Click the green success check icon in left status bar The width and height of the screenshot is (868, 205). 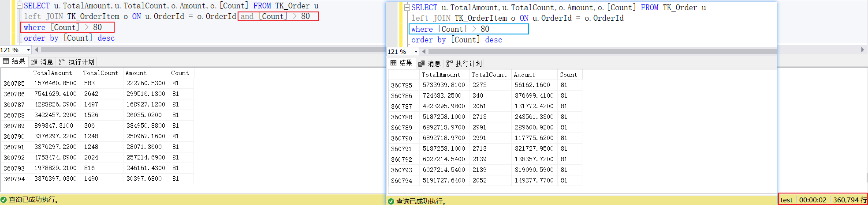4,200
